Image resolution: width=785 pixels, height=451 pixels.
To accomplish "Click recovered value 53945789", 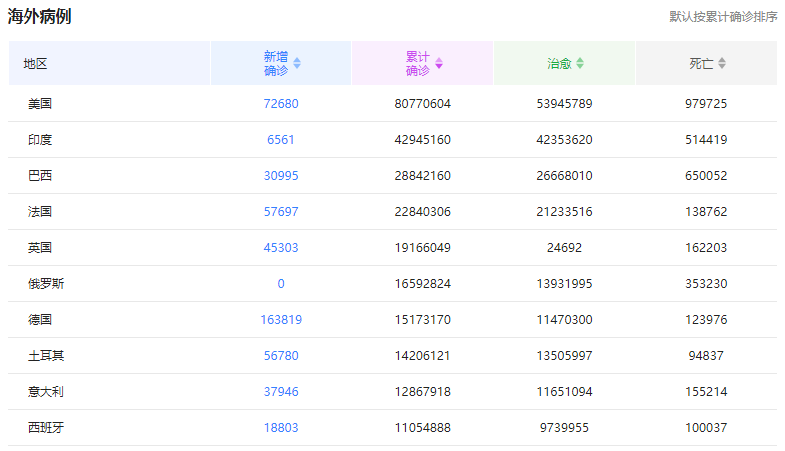I will tap(564, 104).
